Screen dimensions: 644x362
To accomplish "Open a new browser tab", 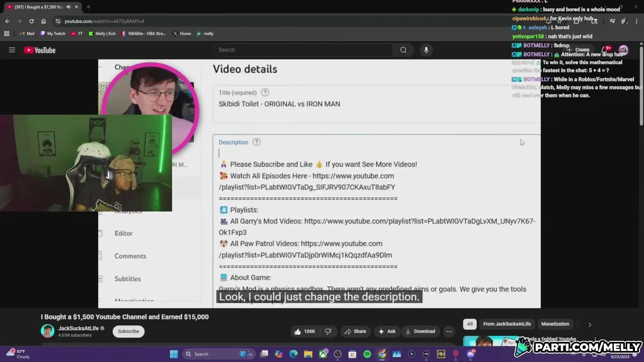I will pyautogui.click(x=88, y=7).
